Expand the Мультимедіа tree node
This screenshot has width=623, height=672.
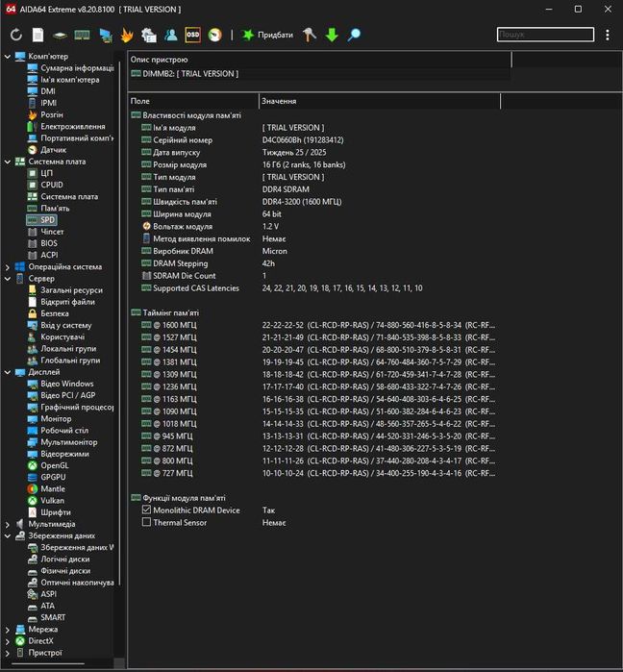point(8,524)
